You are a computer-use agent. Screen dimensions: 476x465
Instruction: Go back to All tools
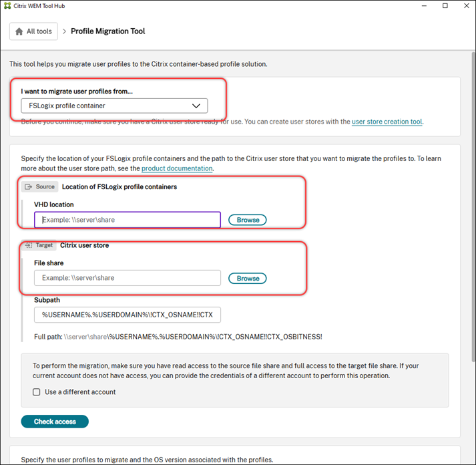(x=33, y=31)
